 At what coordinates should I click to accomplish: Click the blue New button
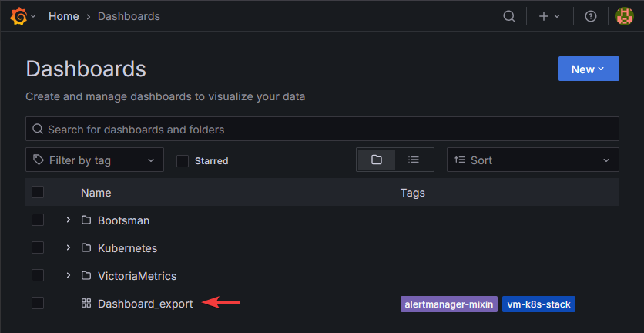pyautogui.click(x=588, y=69)
